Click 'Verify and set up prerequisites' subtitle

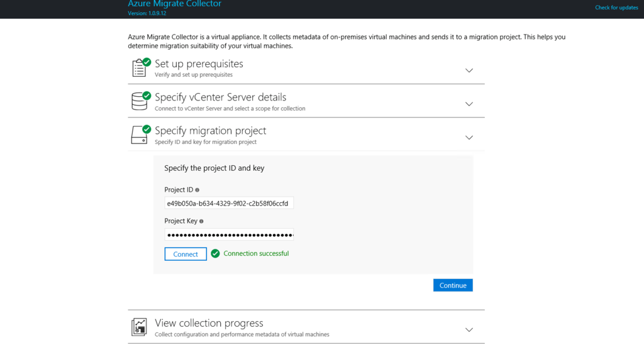[194, 75]
